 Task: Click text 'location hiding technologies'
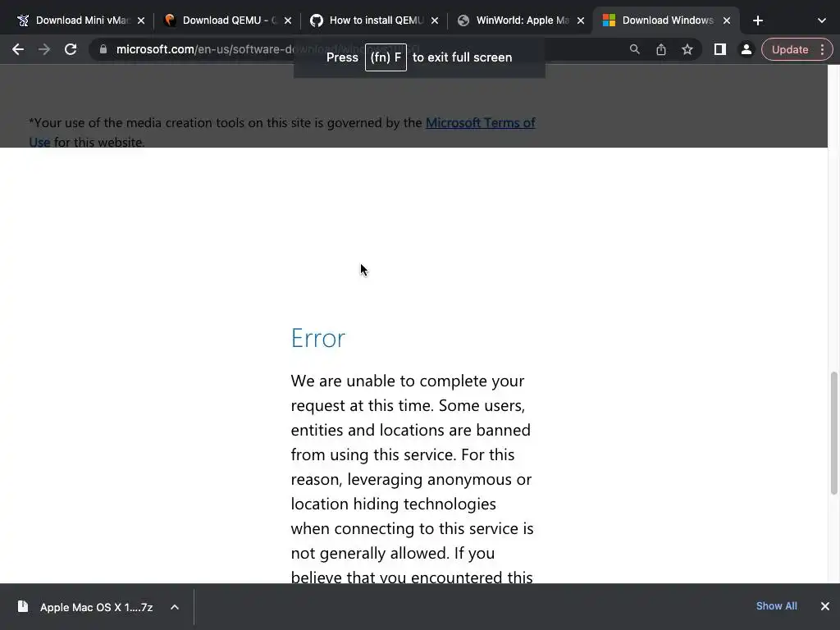pyautogui.click(x=393, y=504)
